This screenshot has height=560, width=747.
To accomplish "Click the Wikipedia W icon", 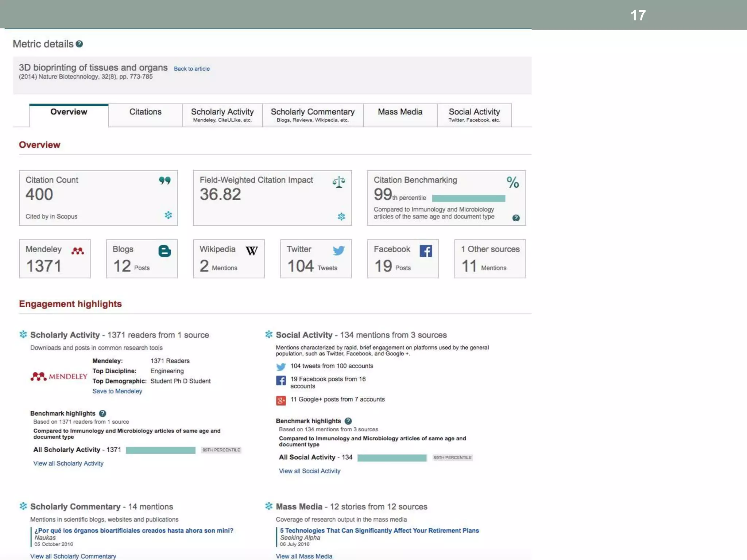I will pyautogui.click(x=252, y=251).
